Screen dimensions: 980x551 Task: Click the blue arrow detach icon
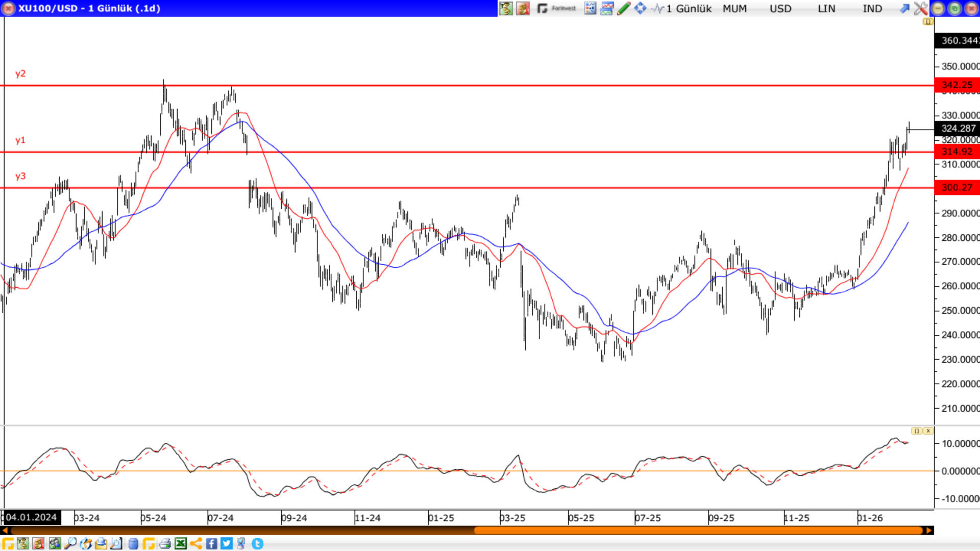pos(904,8)
